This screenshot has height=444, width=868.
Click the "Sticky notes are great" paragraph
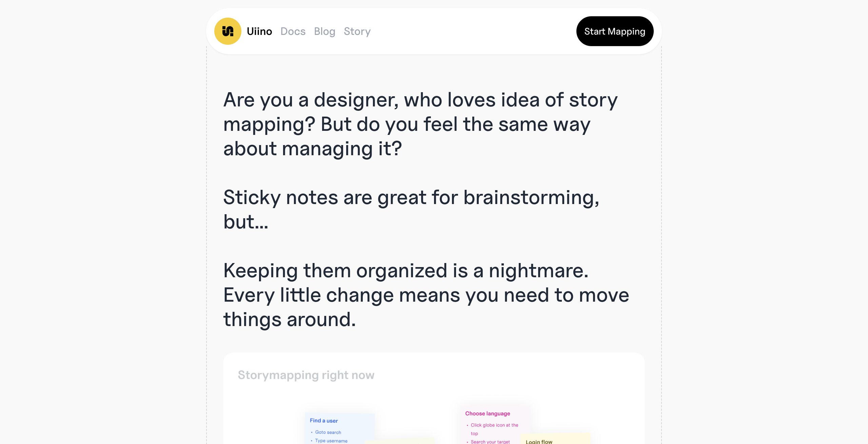pyautogui.click(x=411, y=209)
